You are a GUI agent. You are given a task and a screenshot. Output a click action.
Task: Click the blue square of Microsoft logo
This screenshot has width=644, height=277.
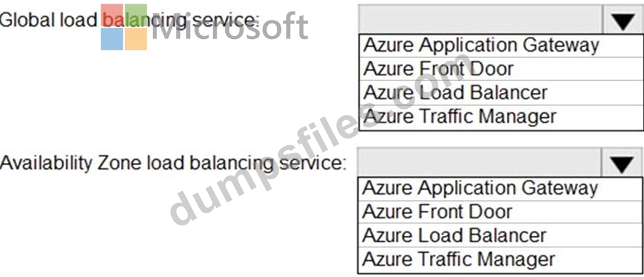coord(112,39)
